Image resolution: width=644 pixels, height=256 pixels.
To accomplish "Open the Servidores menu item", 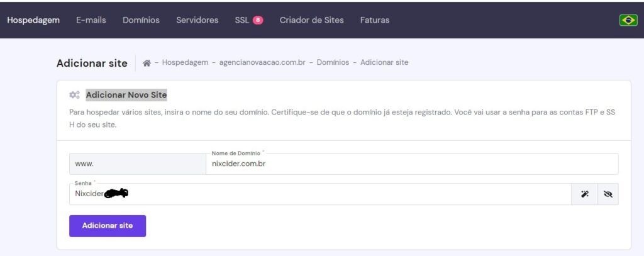I will tap(197, 20).
